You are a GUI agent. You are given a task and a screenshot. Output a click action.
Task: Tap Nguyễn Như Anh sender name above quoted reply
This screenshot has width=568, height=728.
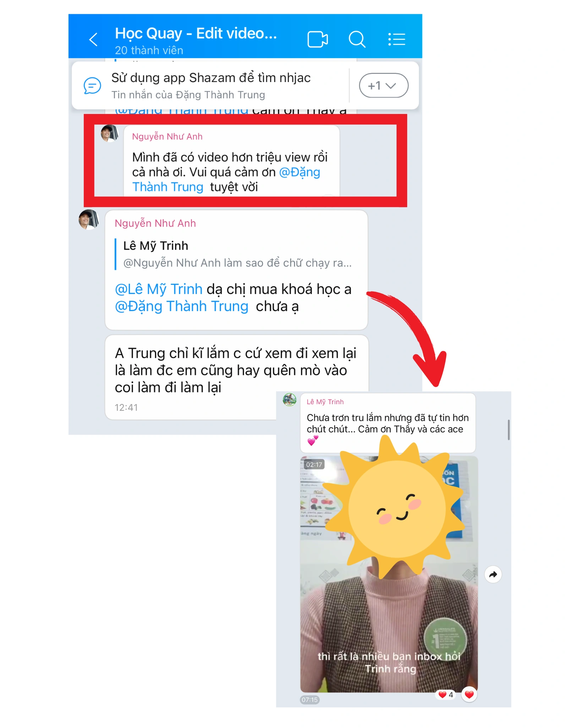155,223
